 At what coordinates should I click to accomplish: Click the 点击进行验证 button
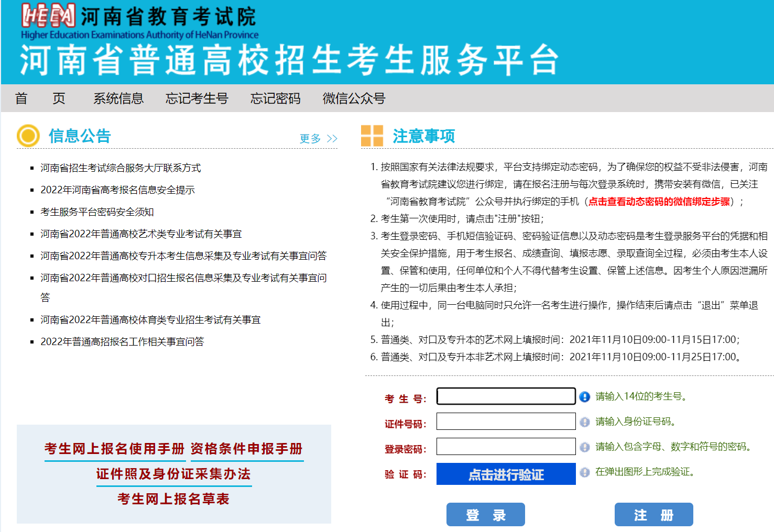click(506, 474)
